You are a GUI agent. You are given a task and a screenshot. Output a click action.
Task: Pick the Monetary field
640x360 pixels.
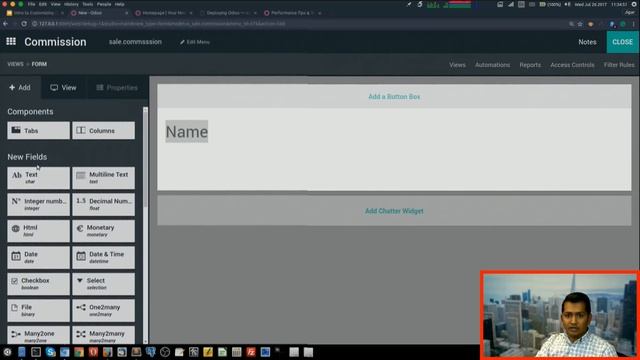pyautogui.click(x=103, y=231)
